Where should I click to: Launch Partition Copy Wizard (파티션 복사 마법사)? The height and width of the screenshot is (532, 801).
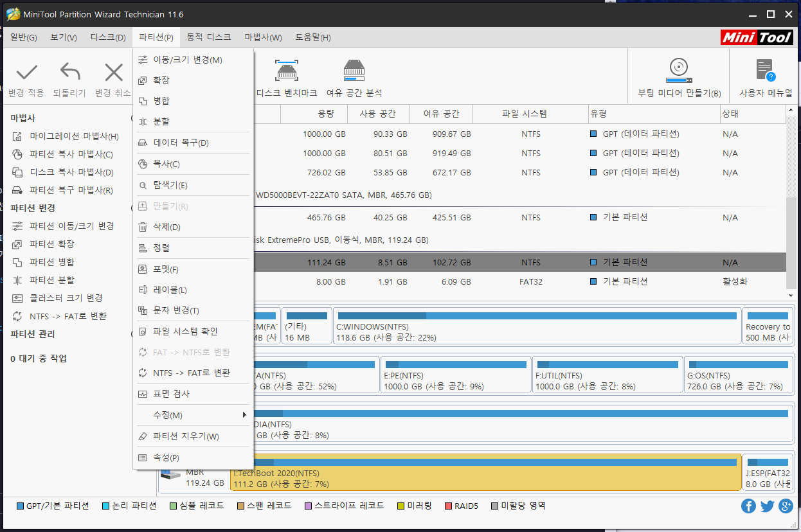62,154
